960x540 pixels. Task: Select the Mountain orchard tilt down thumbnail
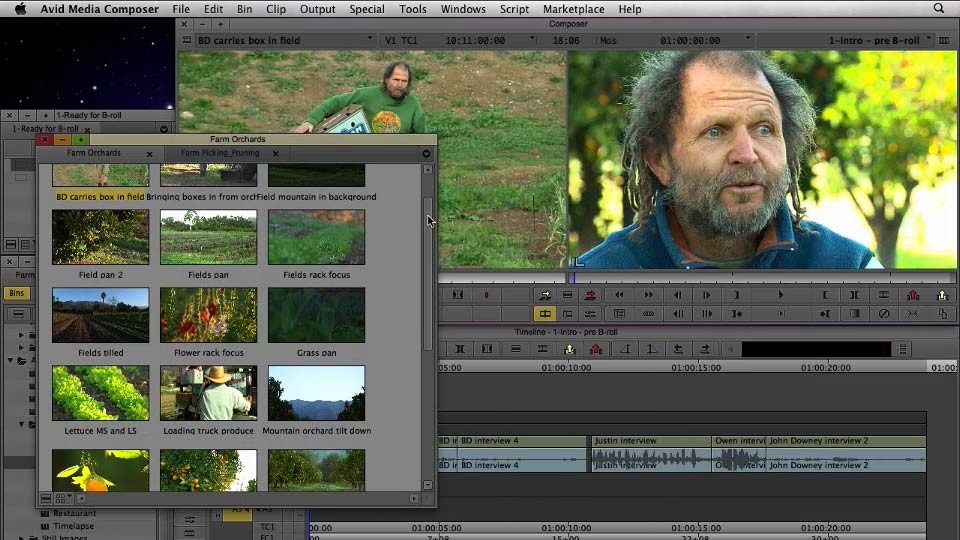[317, 392]
